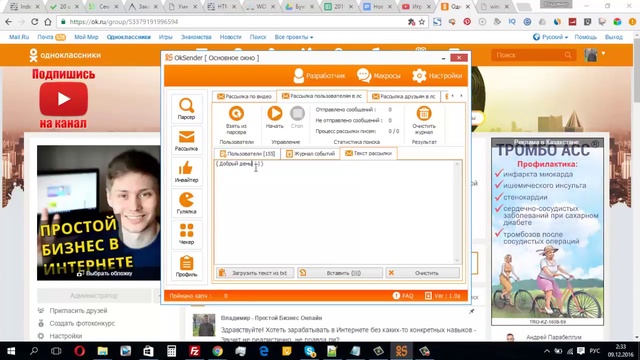The height and width of the screenshot is (360, 640).
Task: Open Microsoft Edge from the taskbar
Action: (264, 351)
